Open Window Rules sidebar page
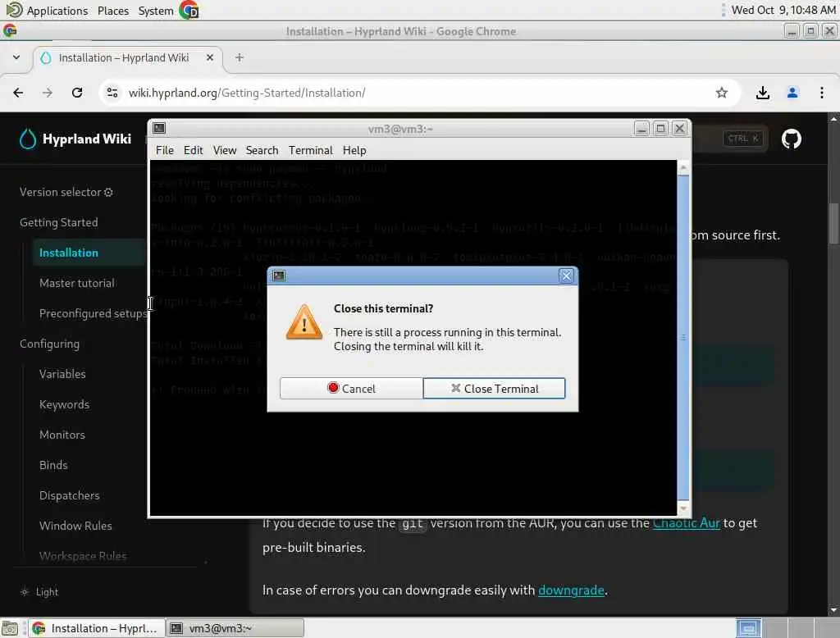The height and width of the screenshot is (638, 840). (x=75, y=526)
